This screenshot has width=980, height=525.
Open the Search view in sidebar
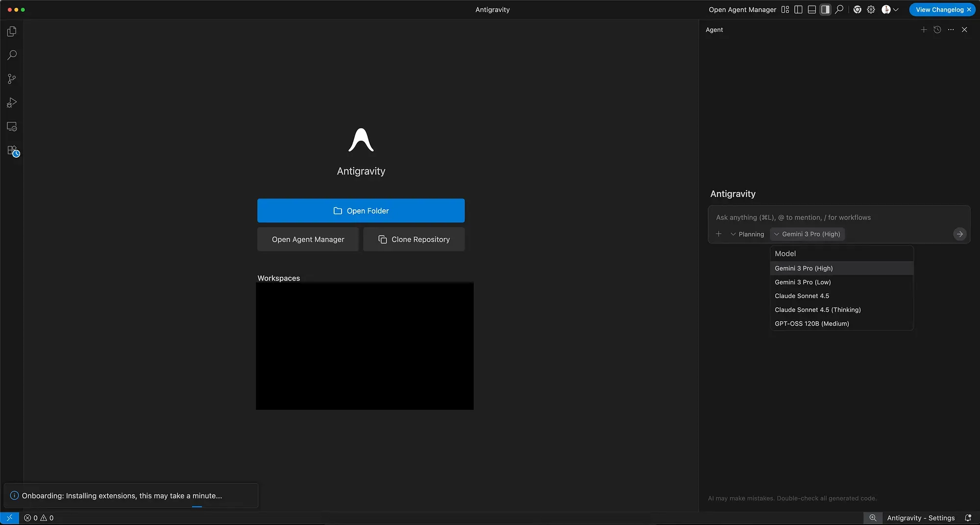pos(12,55)
